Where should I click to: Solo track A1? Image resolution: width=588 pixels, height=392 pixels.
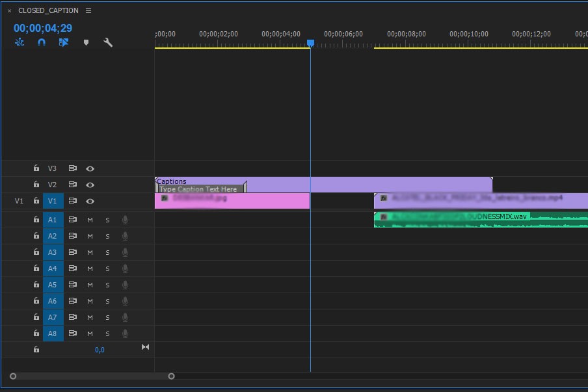107,220
